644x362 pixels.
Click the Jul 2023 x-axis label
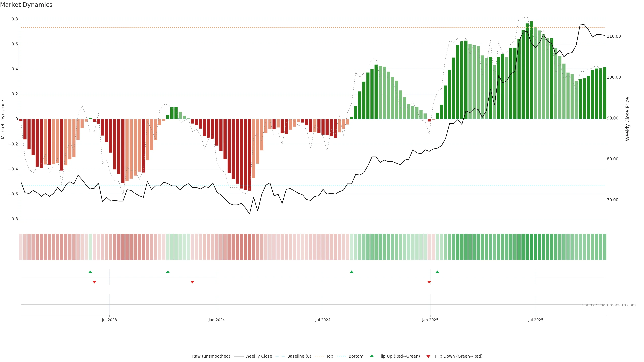click(109, 320)
